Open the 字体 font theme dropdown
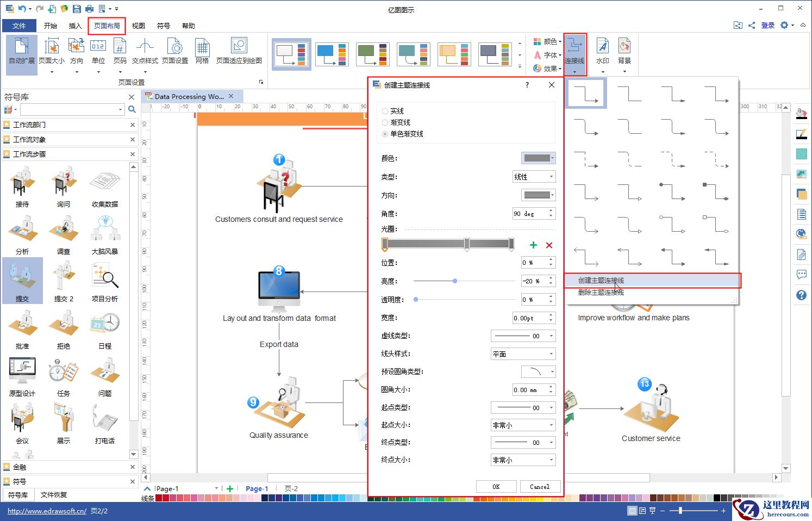The height and width of the screenshot is (521, 812). click(x=547, y=55)
